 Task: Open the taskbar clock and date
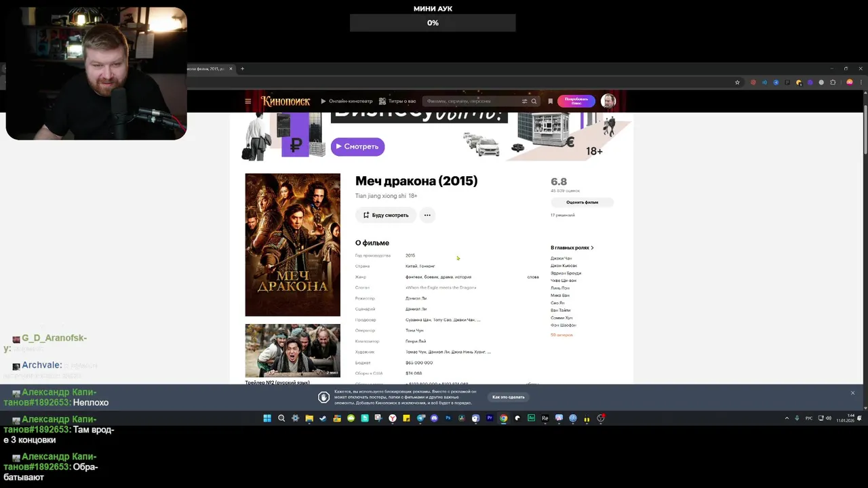(845, 418)
